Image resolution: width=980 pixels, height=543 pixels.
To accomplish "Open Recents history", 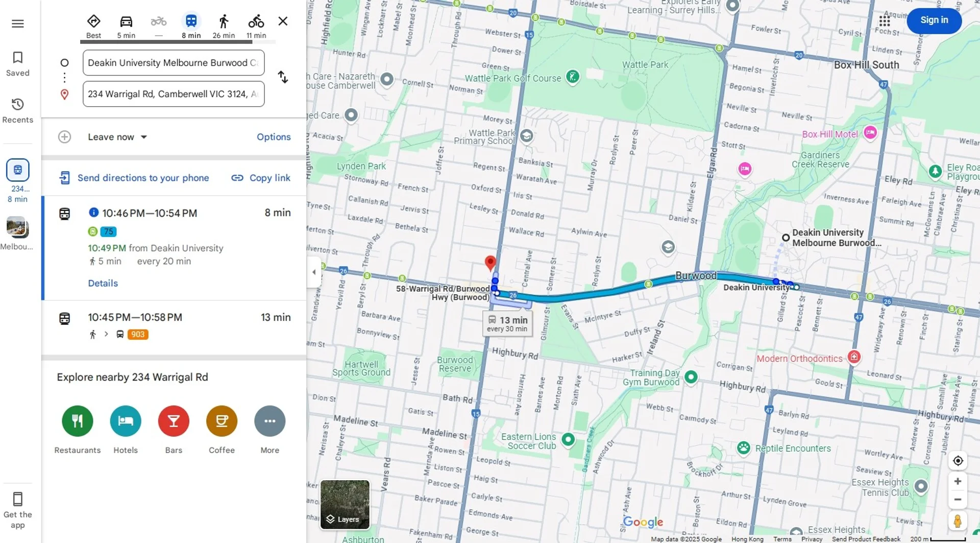I will (x=18, y=111).
